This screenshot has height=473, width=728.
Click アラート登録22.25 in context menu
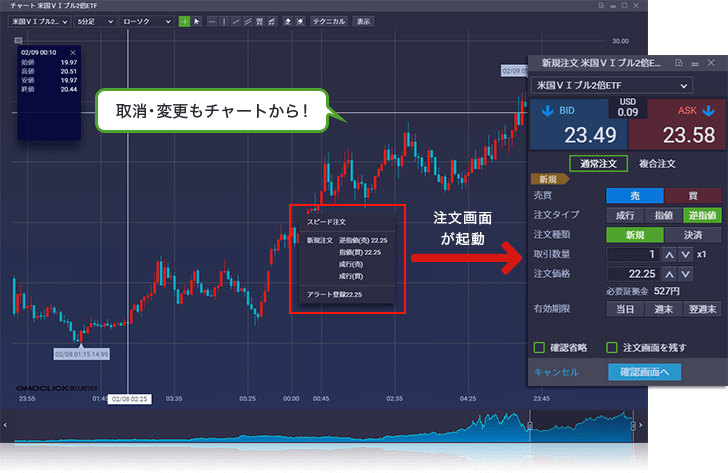click(334, 295)
